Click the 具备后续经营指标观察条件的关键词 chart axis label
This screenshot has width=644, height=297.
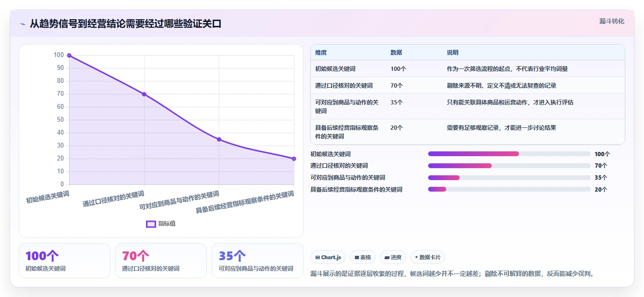[x=245, y=203]
